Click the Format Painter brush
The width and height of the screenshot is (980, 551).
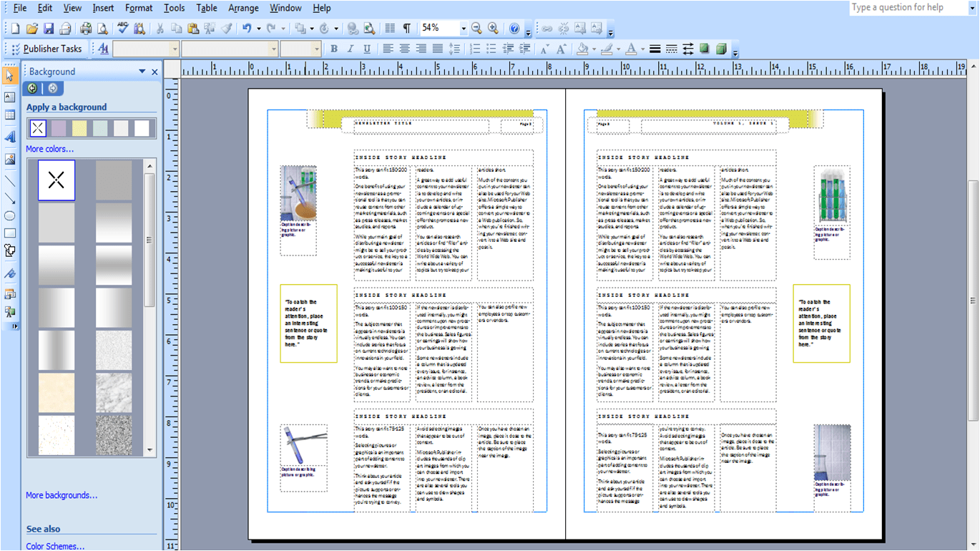(227, 29)
